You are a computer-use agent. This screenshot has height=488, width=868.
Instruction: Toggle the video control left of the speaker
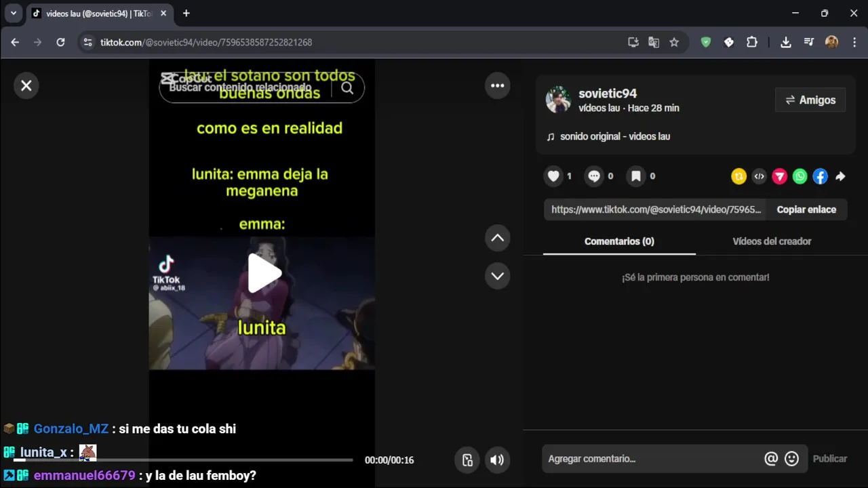click(x=467, y=460)
